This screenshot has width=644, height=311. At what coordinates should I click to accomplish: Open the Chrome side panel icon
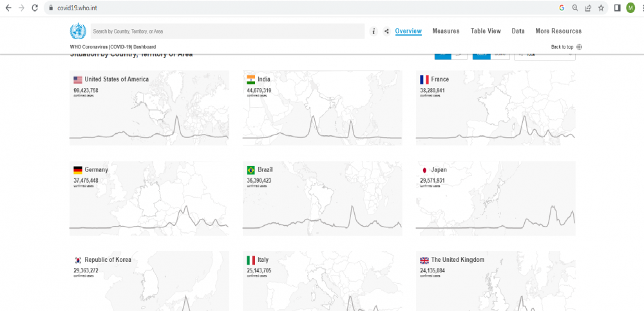(x=618, y=8)
